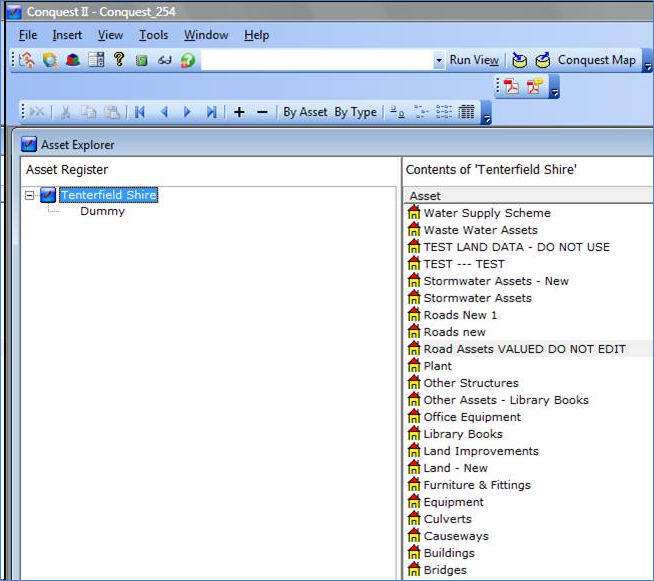Collapse the Tenterfield Shire tree node
Screen dimensions: 654x581
tap(29, 195)
